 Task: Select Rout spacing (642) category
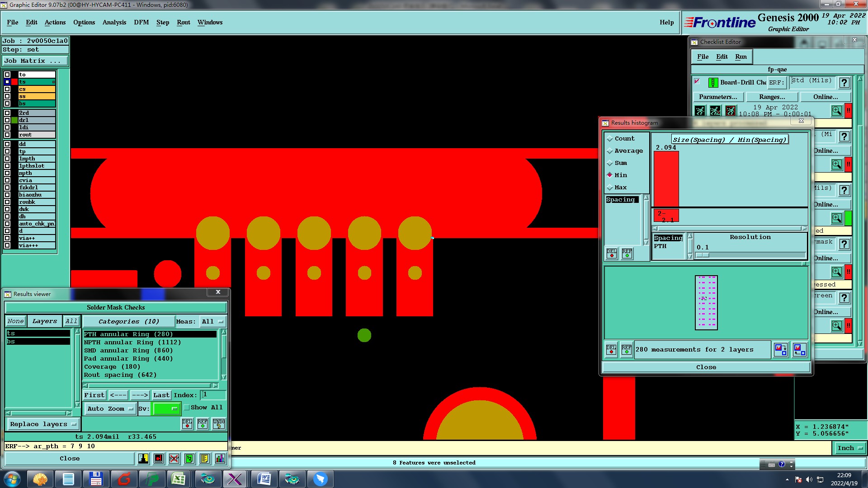pos(120,375)
